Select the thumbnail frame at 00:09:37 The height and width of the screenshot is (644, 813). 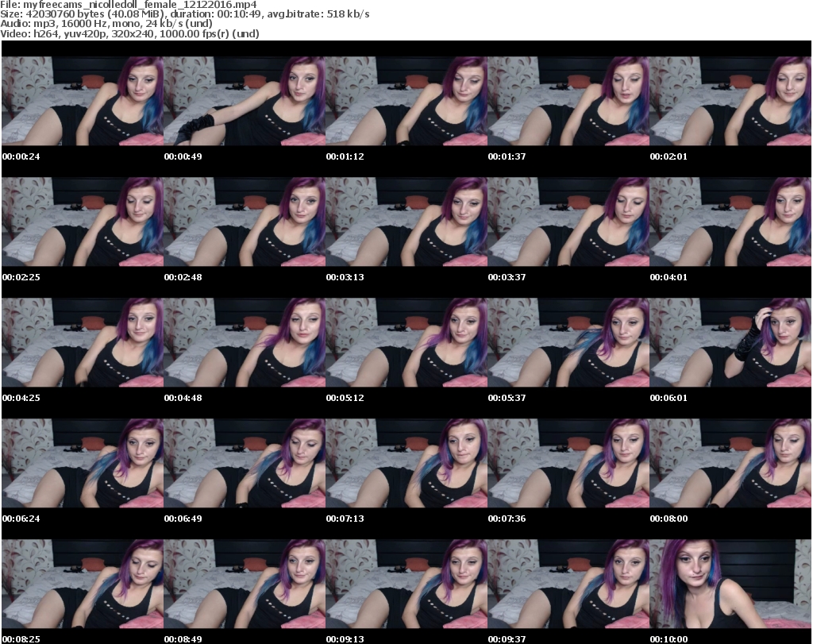click(x=568, y=584)
